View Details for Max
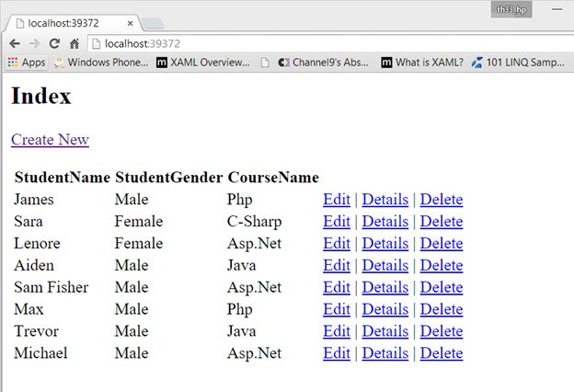 (385, 309)
